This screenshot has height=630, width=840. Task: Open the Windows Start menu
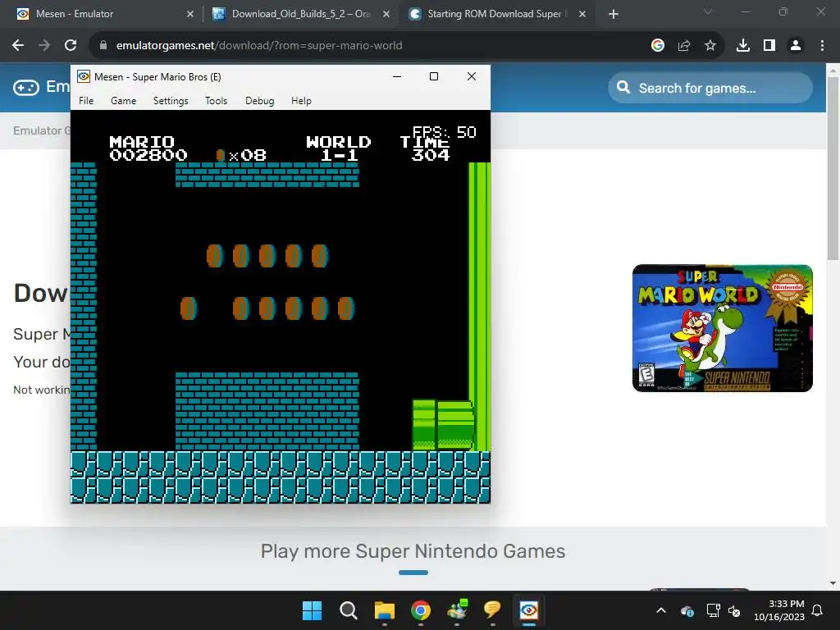tap(313, 610)
